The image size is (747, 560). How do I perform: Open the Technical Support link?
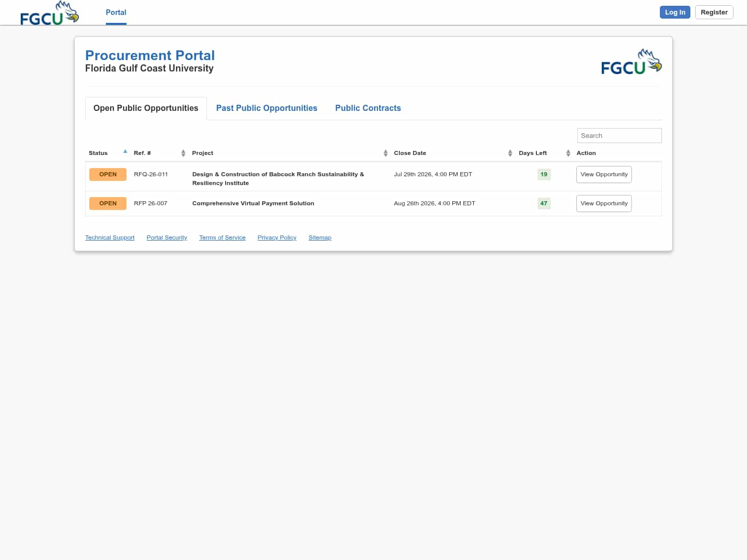pyautogui.click(x=109, y=237)
